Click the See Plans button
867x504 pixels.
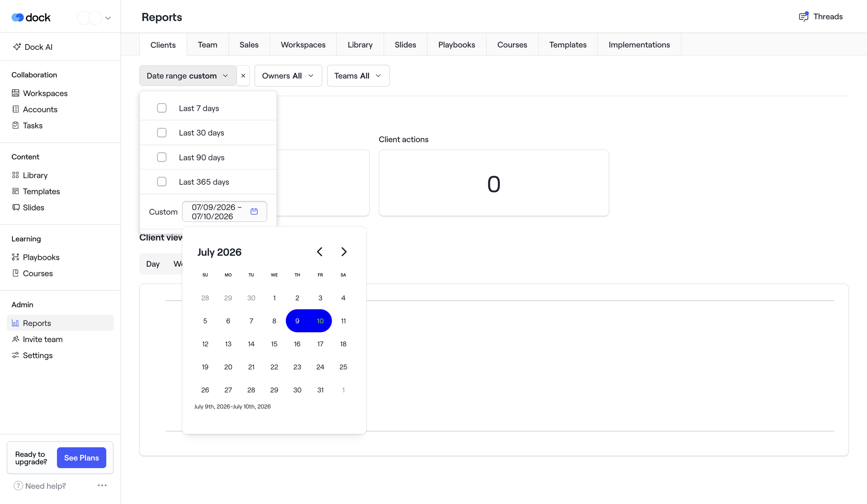point(82,458)
